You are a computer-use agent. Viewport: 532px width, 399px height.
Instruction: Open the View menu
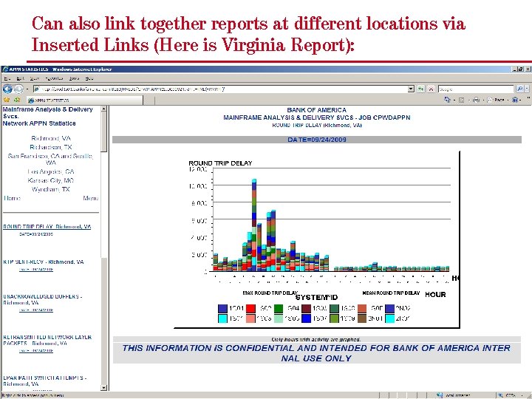34,78
